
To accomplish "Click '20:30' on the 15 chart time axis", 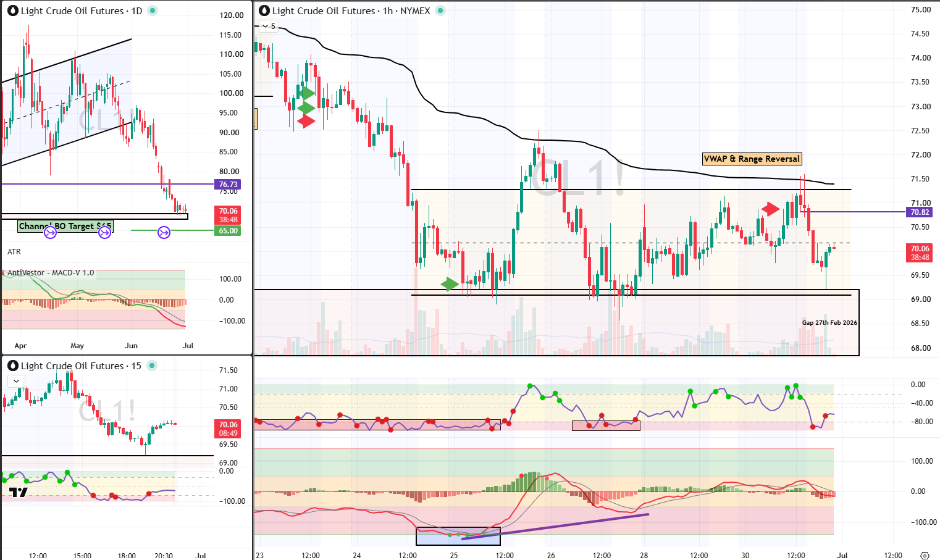I will point(164,556).
